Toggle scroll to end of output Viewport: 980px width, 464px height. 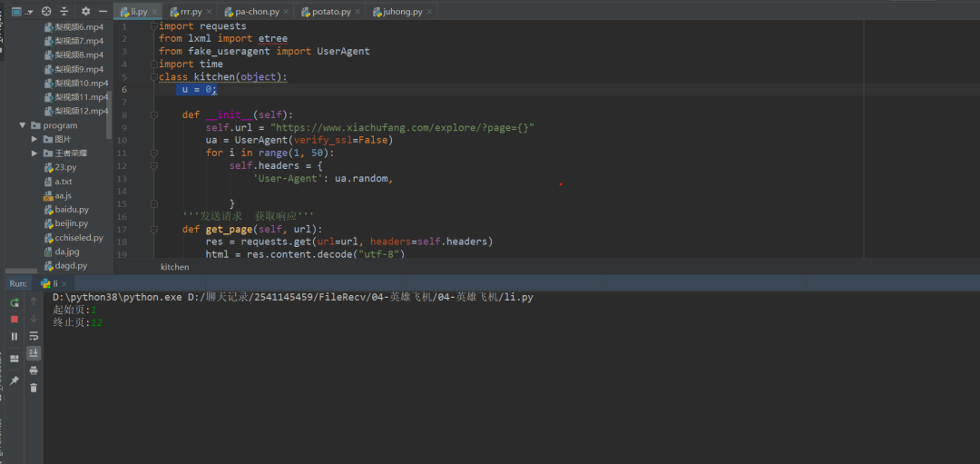tap(34, 353)
